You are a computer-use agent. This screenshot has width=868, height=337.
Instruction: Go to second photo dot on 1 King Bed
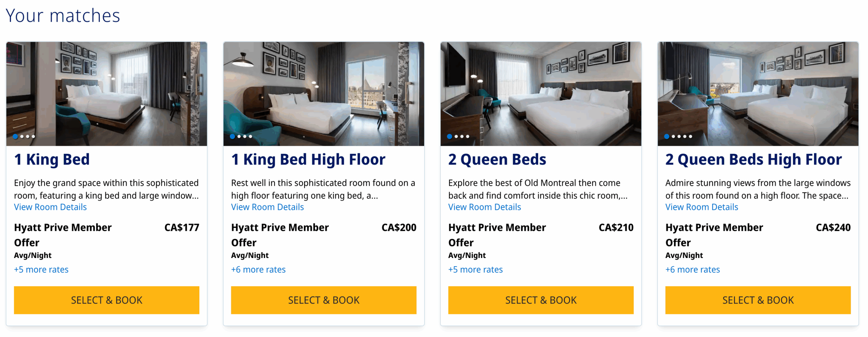[22, 137]
